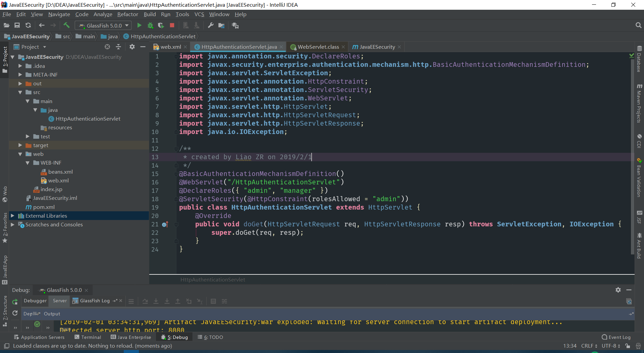Hide the Project panel with minus icon

pyautogui.click(x=143, y=47)
